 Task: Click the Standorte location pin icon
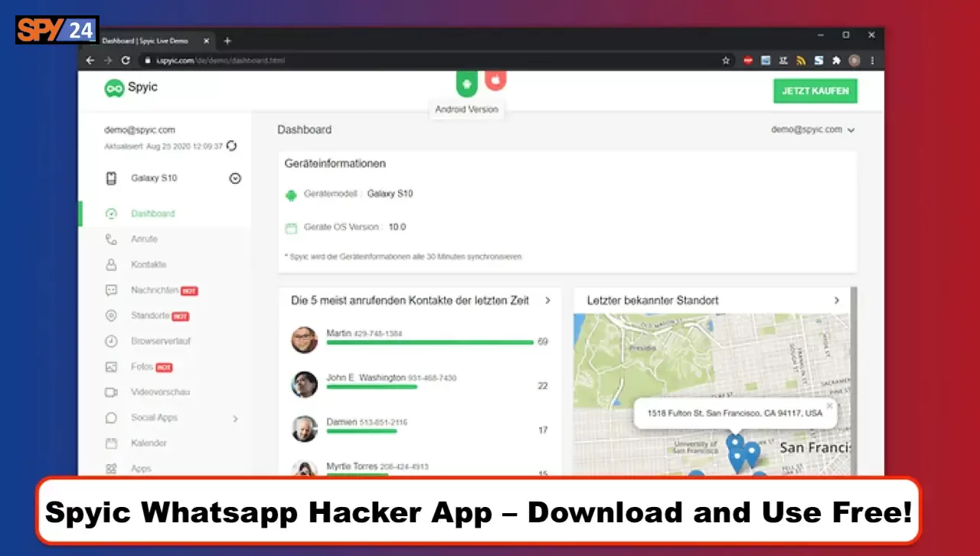[x=111, y=316]
